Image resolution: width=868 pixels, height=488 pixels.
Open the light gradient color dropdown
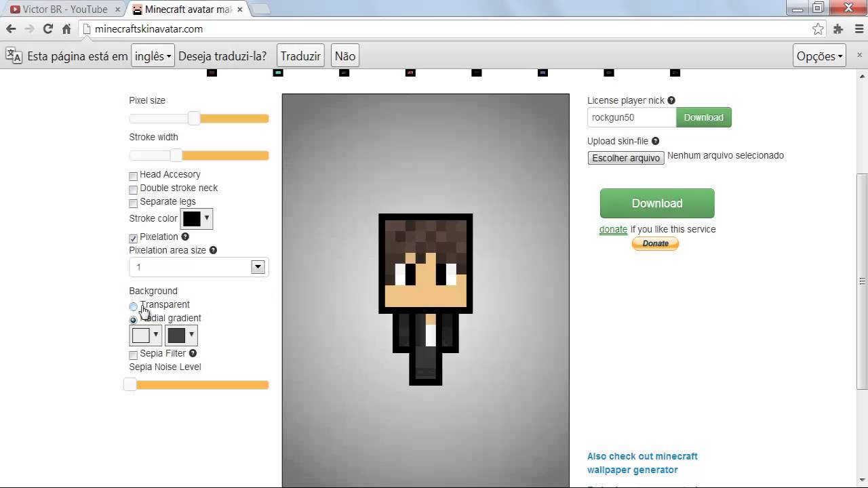[146, 335]
